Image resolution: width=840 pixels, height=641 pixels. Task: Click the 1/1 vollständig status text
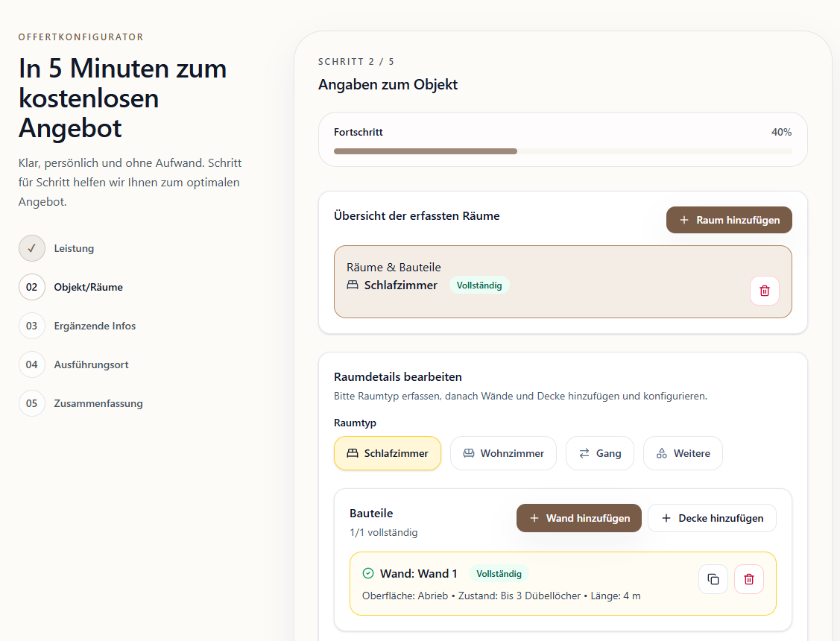coord(384,532)
